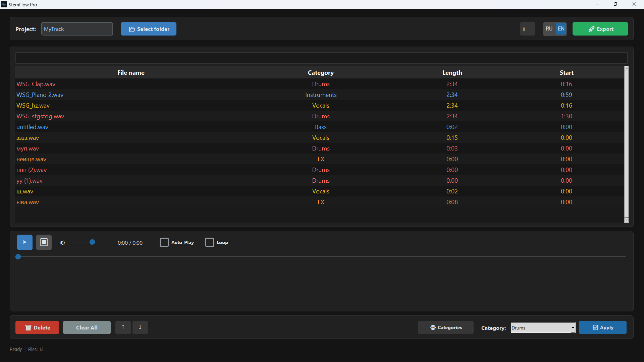
Task: Mute audio via the speaker icon
Action: pos(63,243)
